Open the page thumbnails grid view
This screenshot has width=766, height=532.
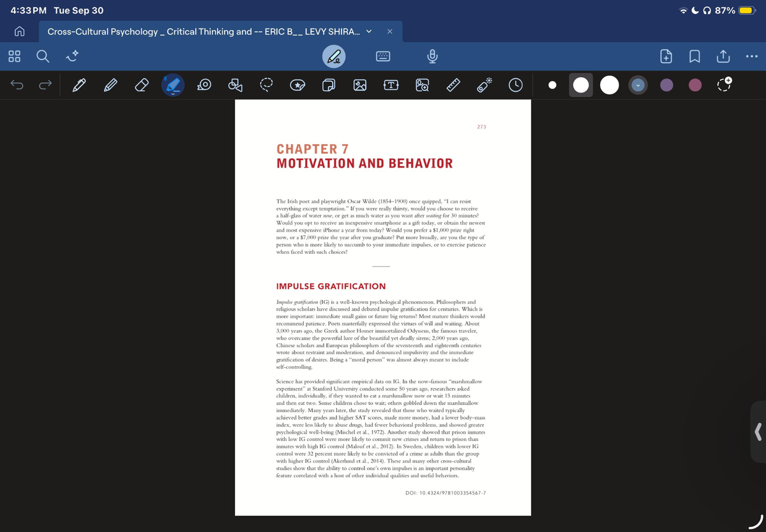tap(14, 57)
